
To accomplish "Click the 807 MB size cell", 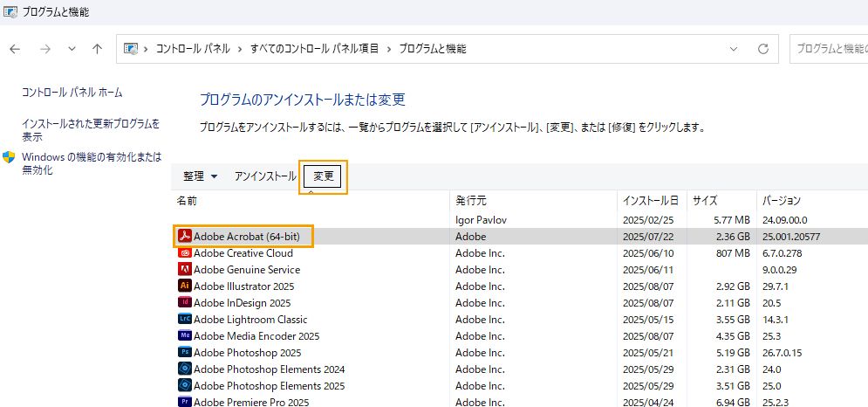I will [x=732, y=253].
